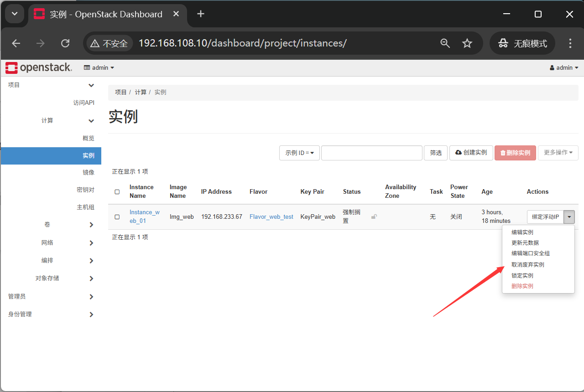This screenshot has height=392, width=584.
Task: Expand the 管理员 sidebar section
Action: pyautogui.click(x=91, y=297)
